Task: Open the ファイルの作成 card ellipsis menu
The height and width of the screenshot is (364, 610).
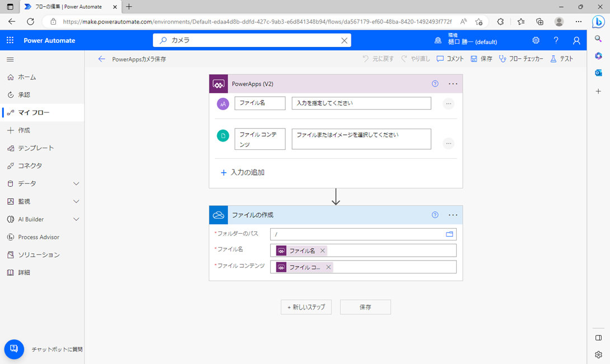Action: click(x=453, y=215)
